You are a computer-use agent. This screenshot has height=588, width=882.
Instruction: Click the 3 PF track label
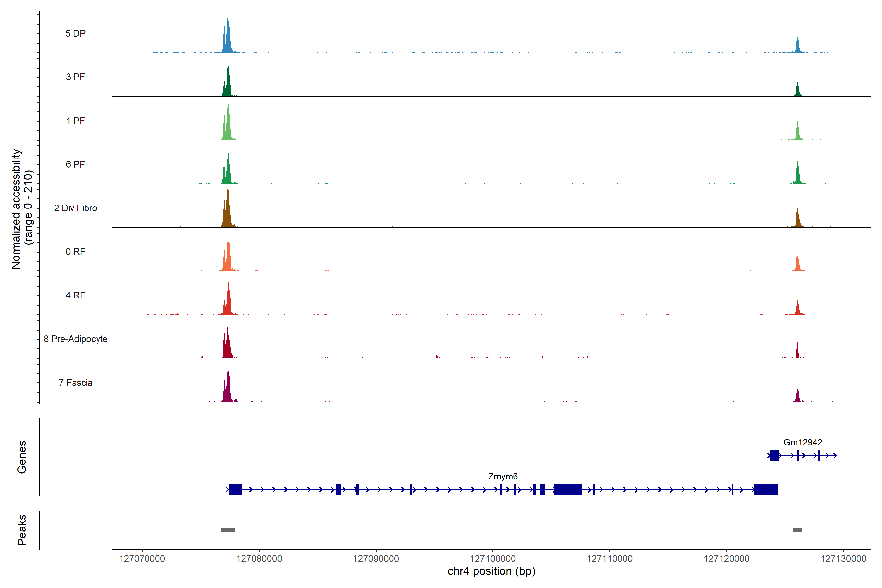[75, 77]
